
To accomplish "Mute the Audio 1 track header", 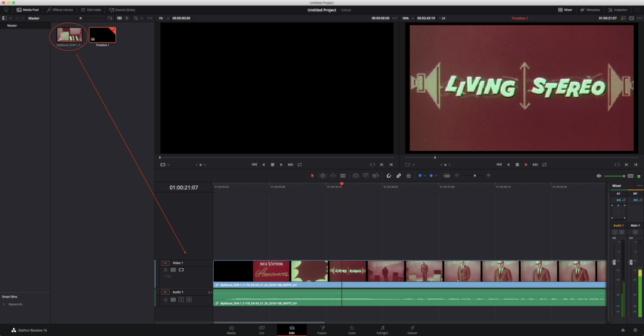I will (189, 300).
